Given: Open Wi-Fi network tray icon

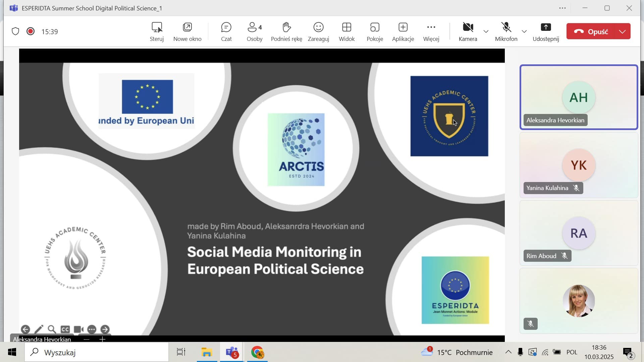Looking at the screenshot, I should 545,352.
